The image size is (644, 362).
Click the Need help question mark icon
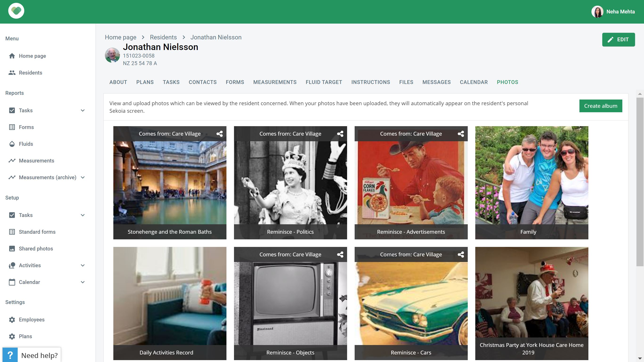[10, 355]
